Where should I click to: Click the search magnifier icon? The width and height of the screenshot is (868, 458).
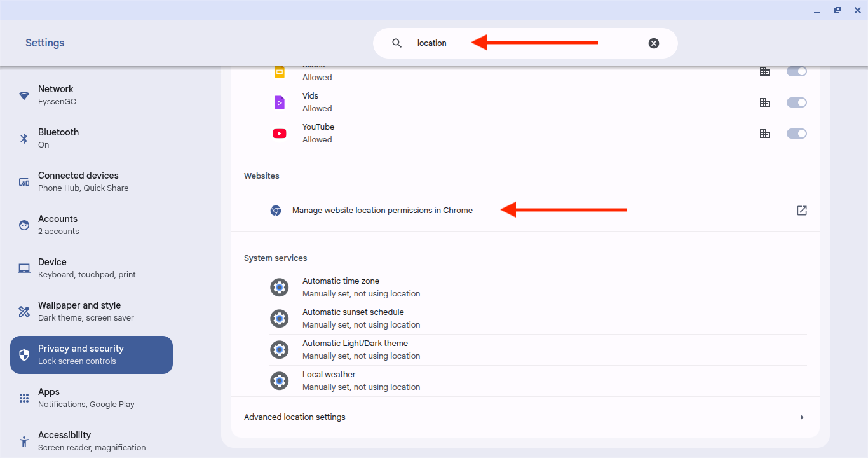397,43
